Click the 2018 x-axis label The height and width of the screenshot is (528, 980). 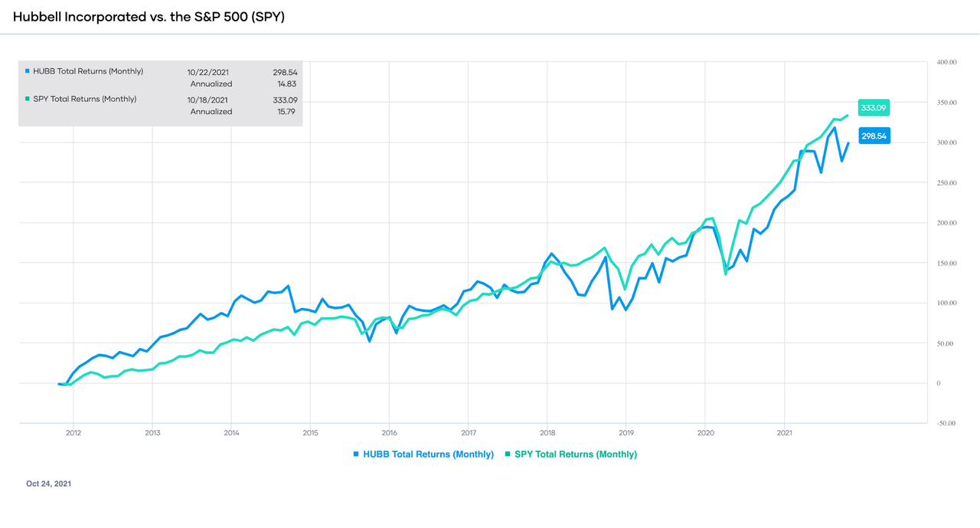[x=547, y=433]
